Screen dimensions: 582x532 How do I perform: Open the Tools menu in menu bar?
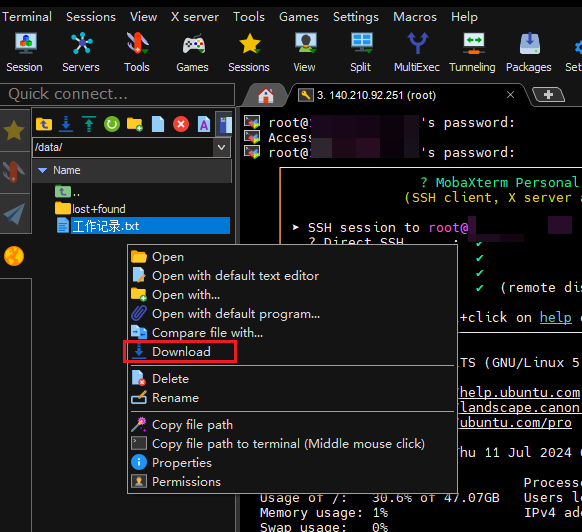coord(249,17)
